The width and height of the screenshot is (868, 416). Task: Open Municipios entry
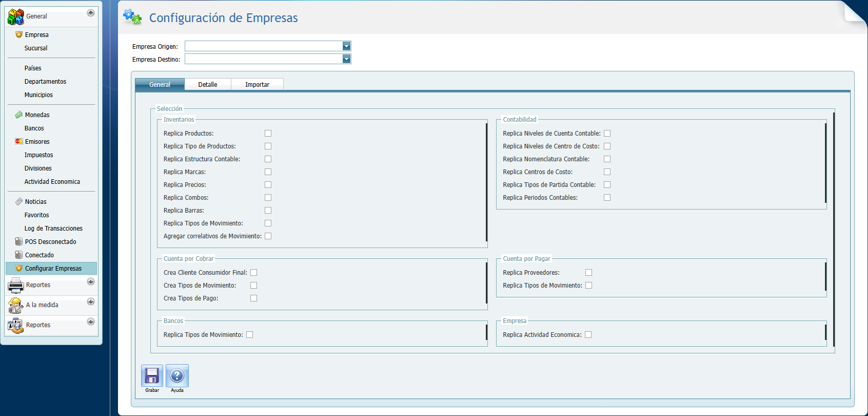click(38, 94)
